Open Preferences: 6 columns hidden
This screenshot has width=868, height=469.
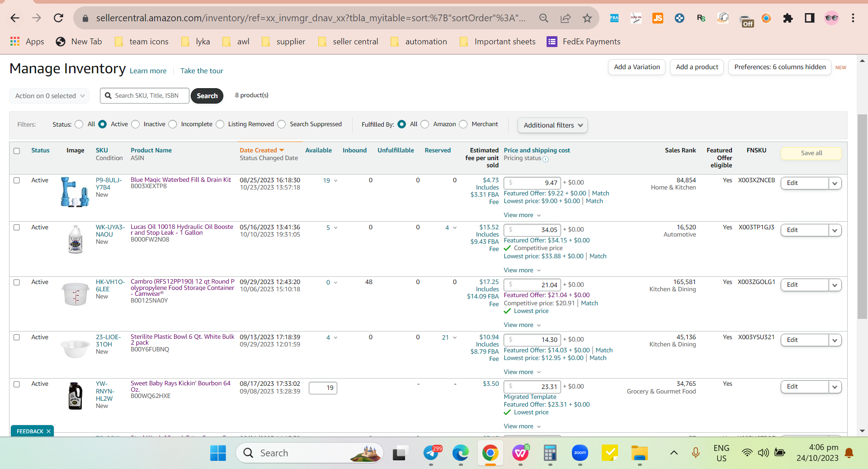click(x=780, y=67)
